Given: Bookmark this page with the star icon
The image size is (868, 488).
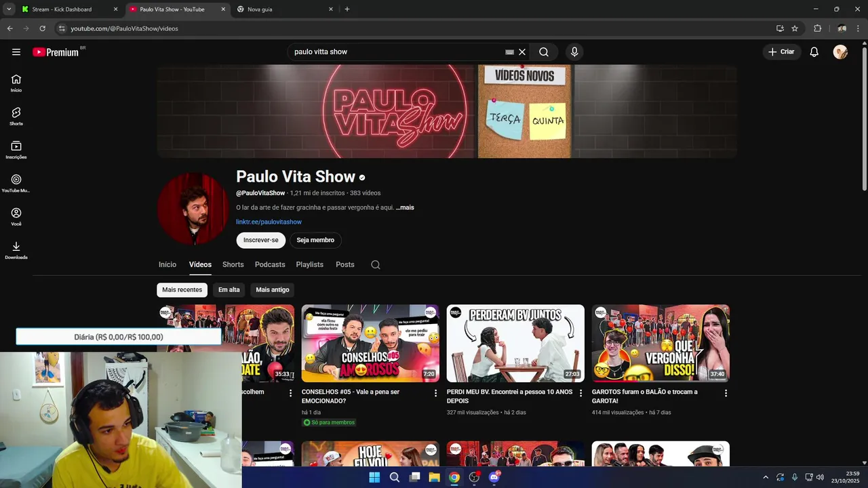Looking at the screenshot, I should (x=795, y=28).
